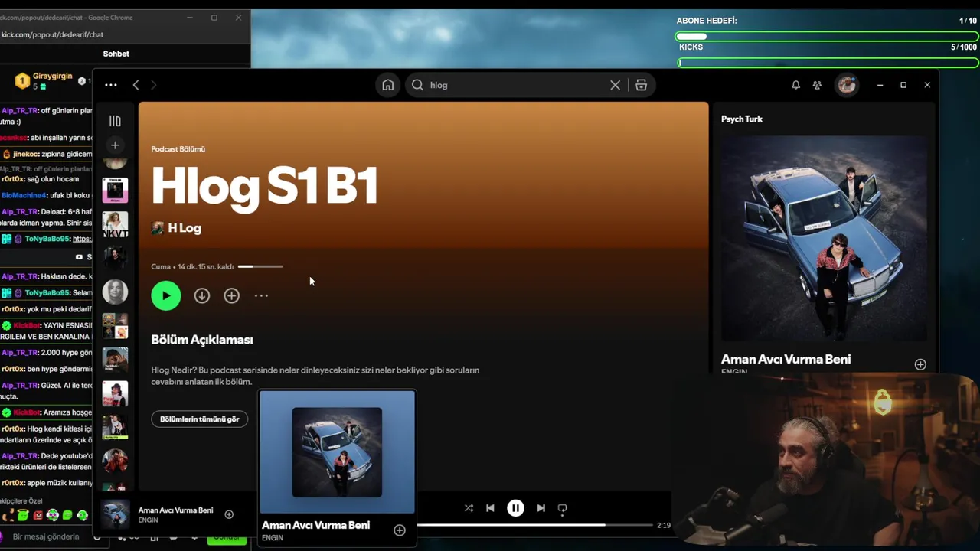Click ENGIN artist under popup card title
Viewport: 980px width, 551px height.
click(273, 538)
